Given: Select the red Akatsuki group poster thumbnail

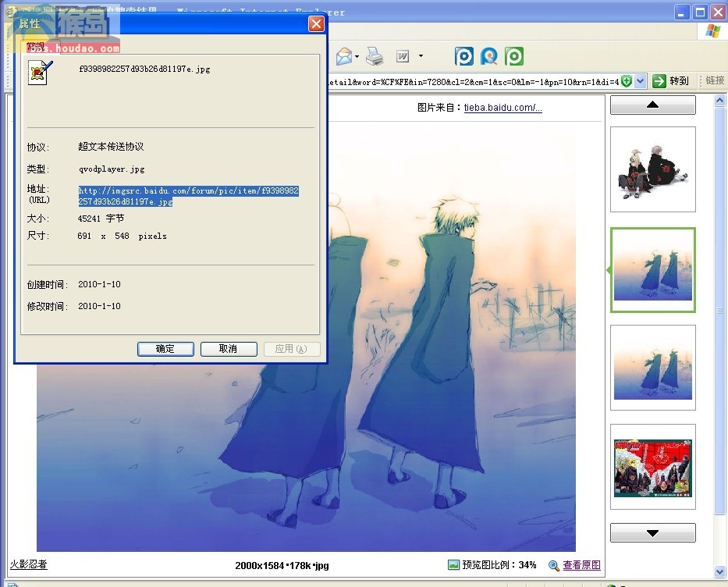Looking at the screenshot, I should coord(652,467).
